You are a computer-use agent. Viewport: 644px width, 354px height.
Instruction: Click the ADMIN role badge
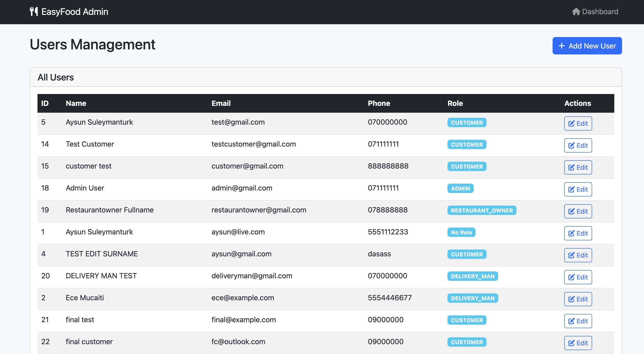tap(460, 188)
